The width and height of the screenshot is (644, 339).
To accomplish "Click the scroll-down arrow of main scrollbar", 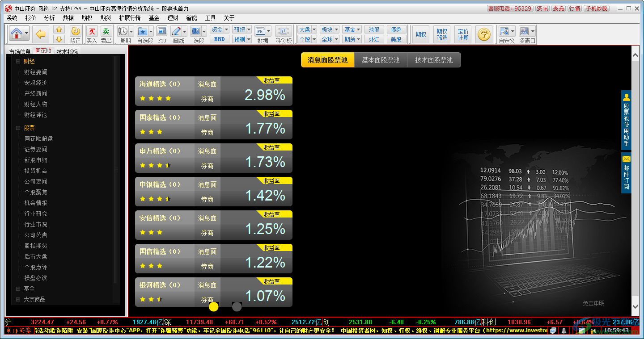I will [636, 307].
